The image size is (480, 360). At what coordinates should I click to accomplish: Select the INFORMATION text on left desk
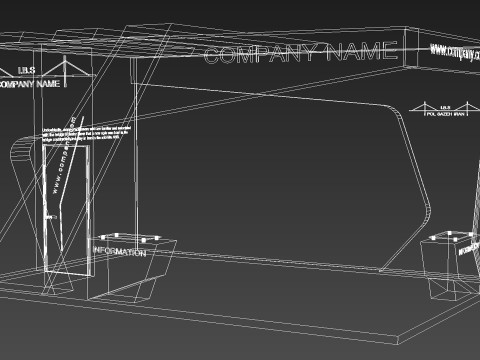tap(119, 251)
